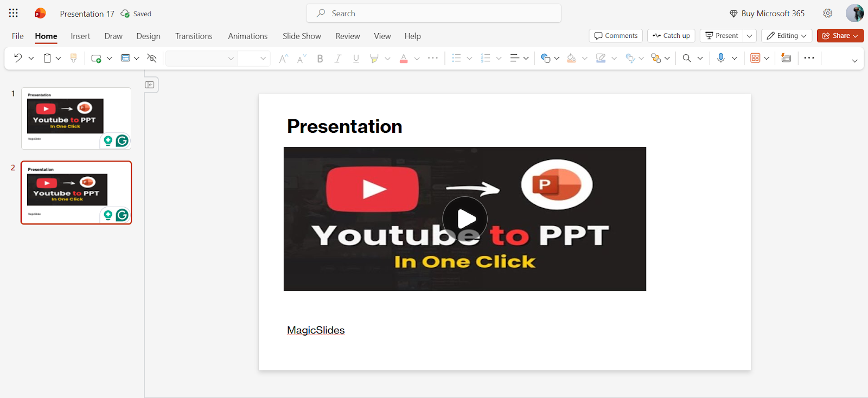Click the Arrange objects icon
Image resolution: width=868 pixels, height=398 pixels.
[656, 58]
